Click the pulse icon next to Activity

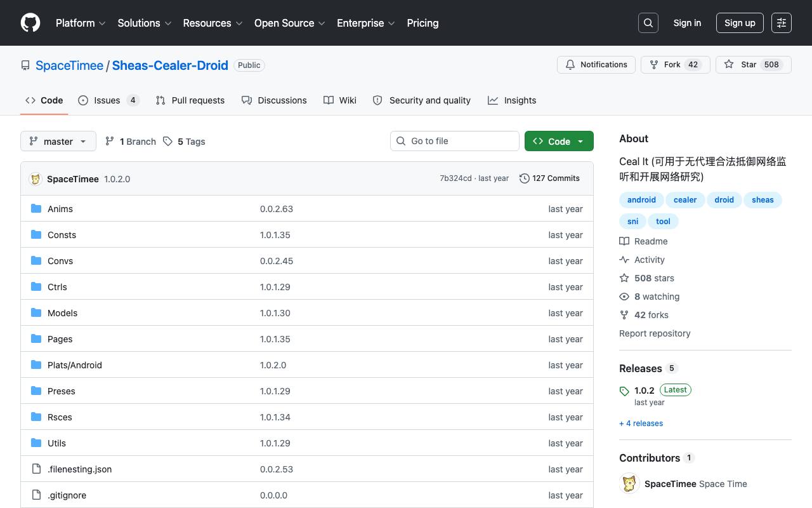(624, 260)
